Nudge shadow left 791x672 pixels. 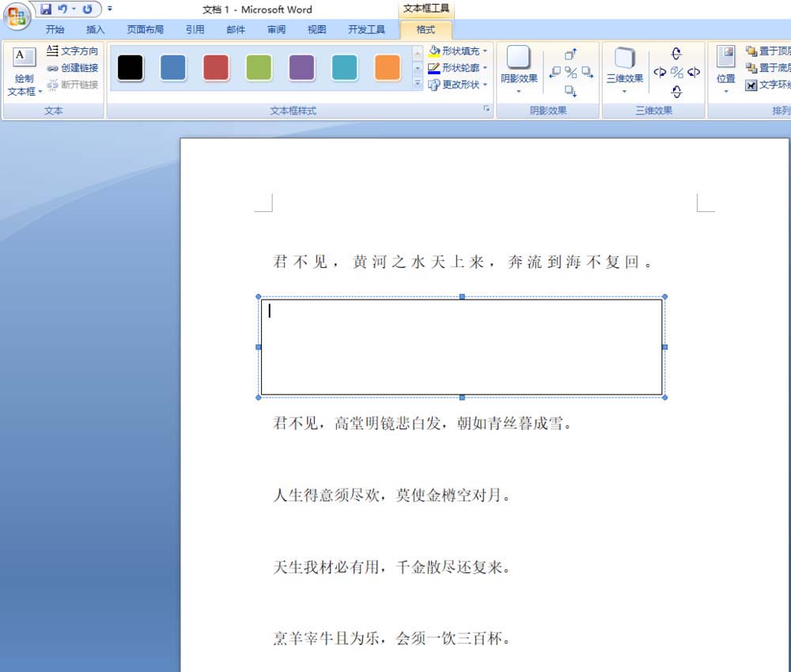[555, 72]
